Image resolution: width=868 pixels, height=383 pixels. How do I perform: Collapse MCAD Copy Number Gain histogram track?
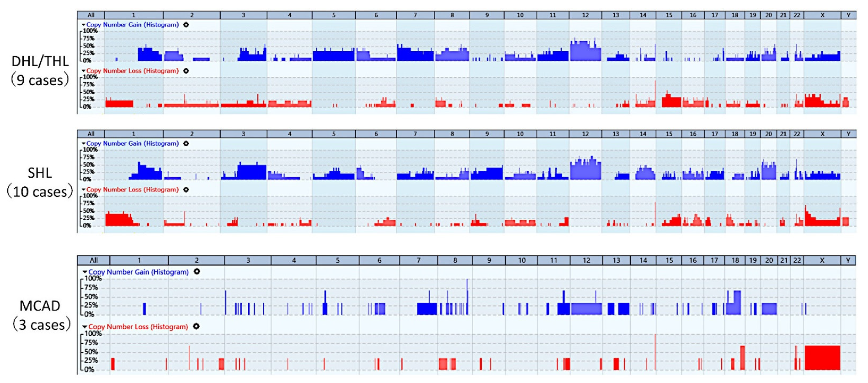pos(85,272)
